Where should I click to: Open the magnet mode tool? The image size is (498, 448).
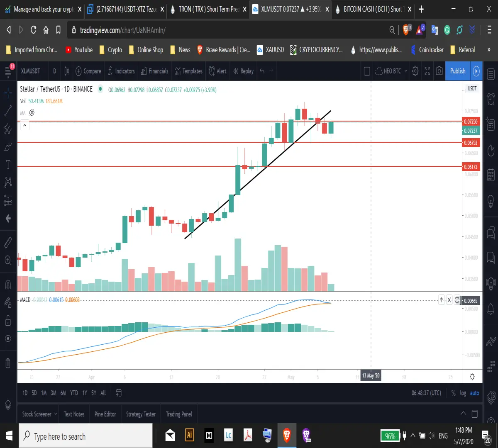(x=8, y=284)
